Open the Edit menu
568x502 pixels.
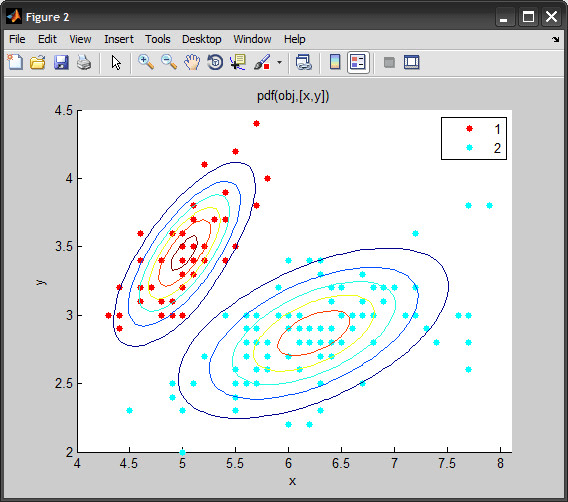47,39
